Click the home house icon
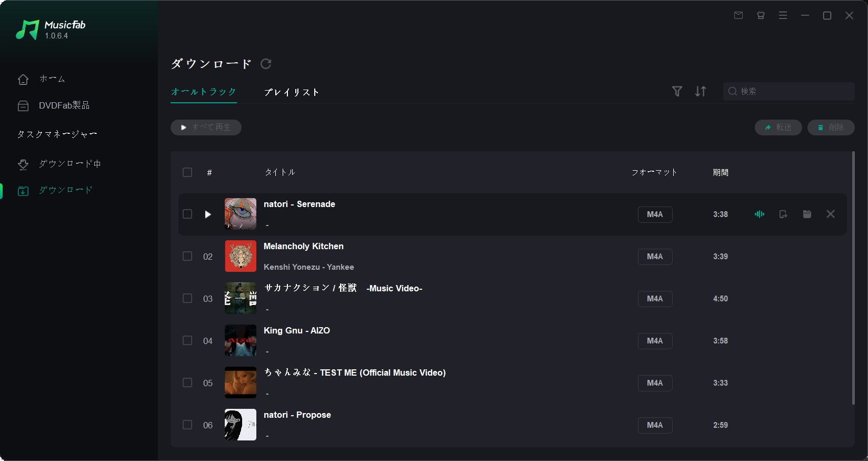868x461 pixels. point(23,80)
